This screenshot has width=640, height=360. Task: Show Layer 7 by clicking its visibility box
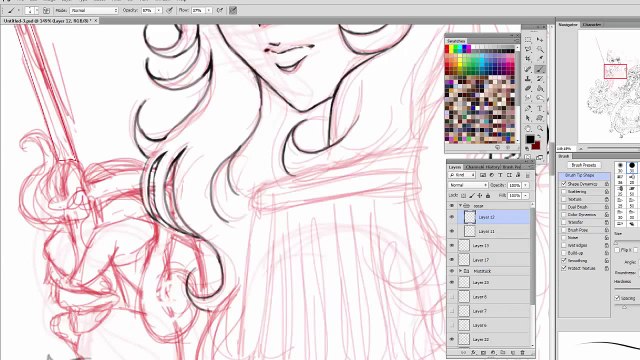point(452,311)
